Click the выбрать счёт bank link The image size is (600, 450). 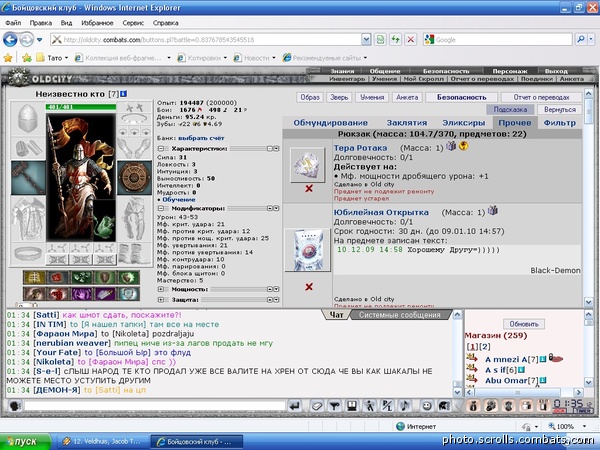point(201,138)
